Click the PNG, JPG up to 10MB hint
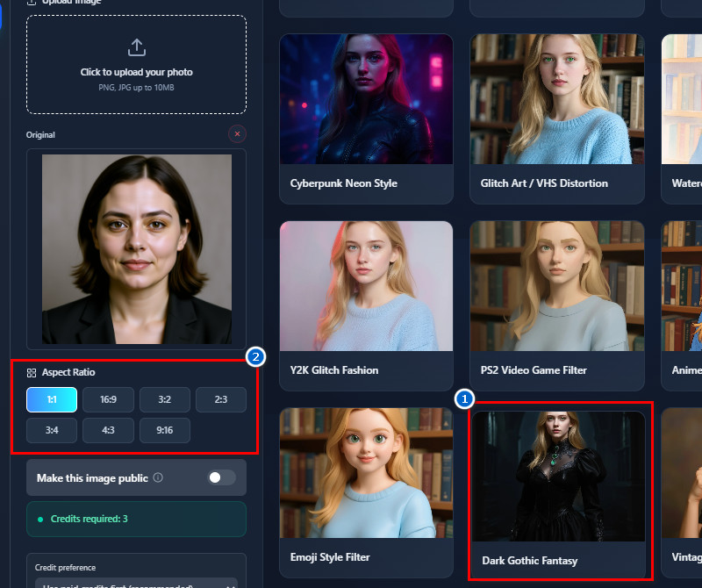702x588 pixels. tap(137, 88)
